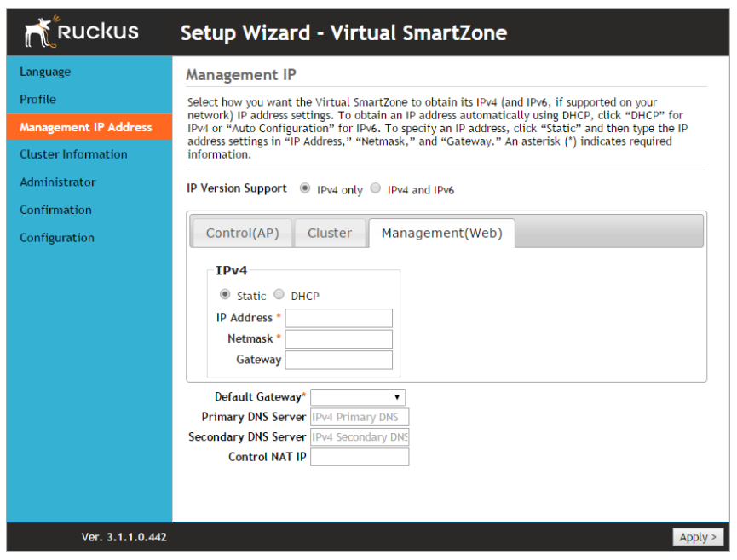Switch to the Control(AP) tab
737x560 pixels.
pos(242,233)
